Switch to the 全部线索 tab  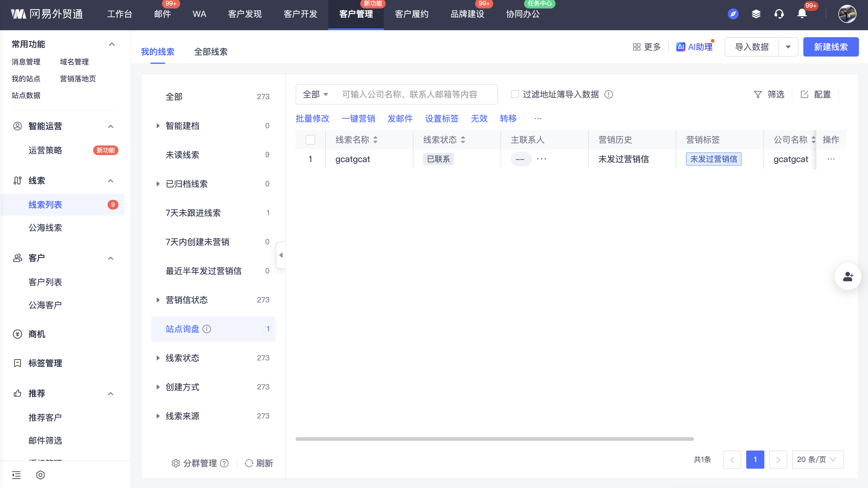[211, 52]
